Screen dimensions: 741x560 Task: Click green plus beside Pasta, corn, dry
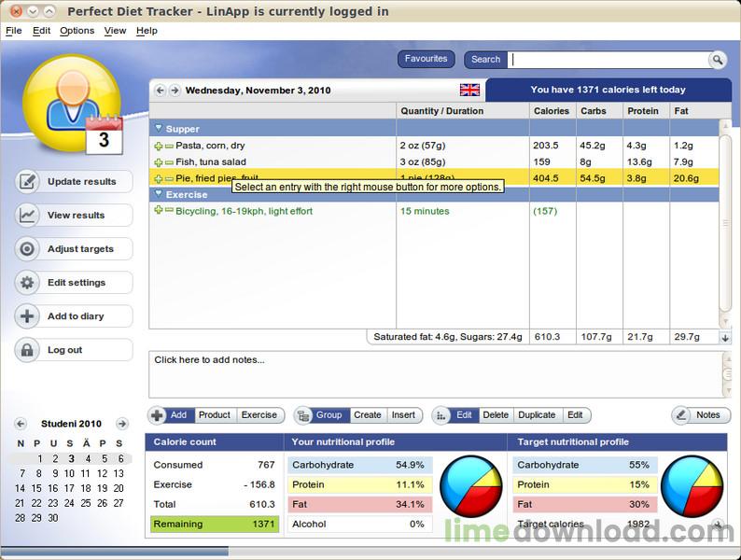point(159,147)
